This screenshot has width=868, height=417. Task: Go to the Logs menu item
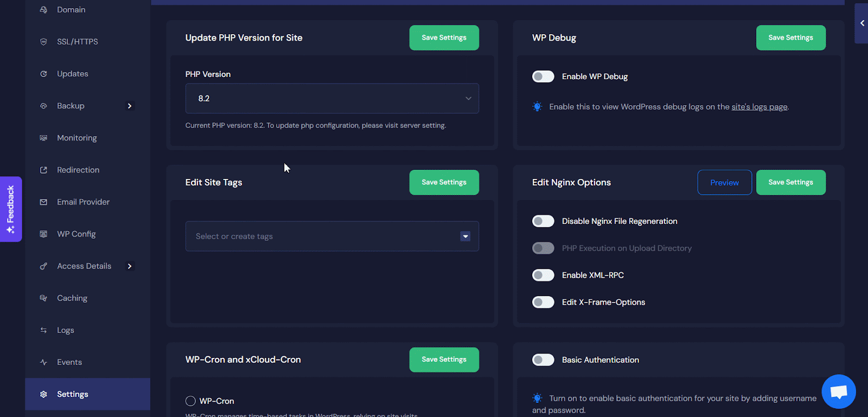click(65, 330)
